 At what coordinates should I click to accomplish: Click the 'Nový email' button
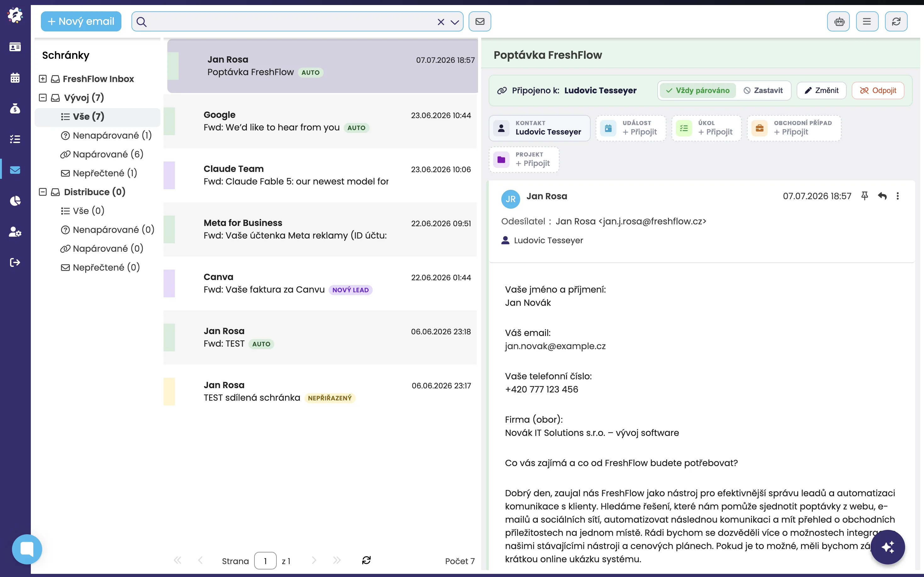point(81,21)
